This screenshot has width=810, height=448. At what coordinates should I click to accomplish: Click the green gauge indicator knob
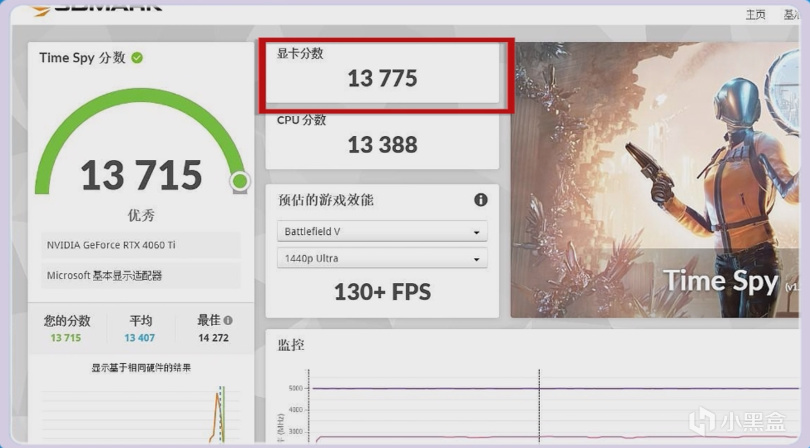(x=240, y=181)
